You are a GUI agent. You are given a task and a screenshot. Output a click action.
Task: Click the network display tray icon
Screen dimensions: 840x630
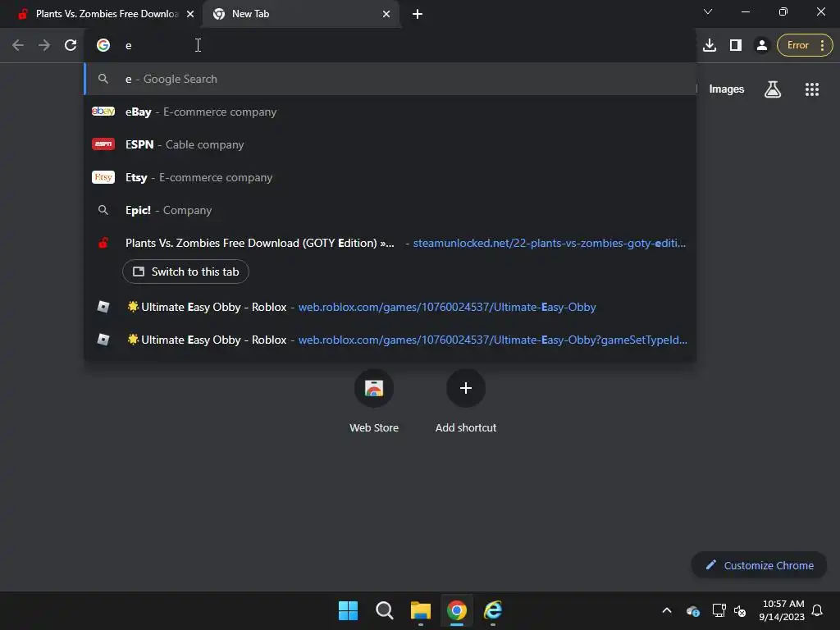[x=719, y=610]
